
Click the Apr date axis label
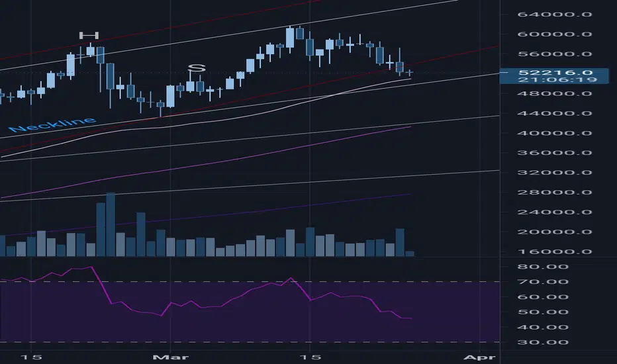(x=479, y=357)
